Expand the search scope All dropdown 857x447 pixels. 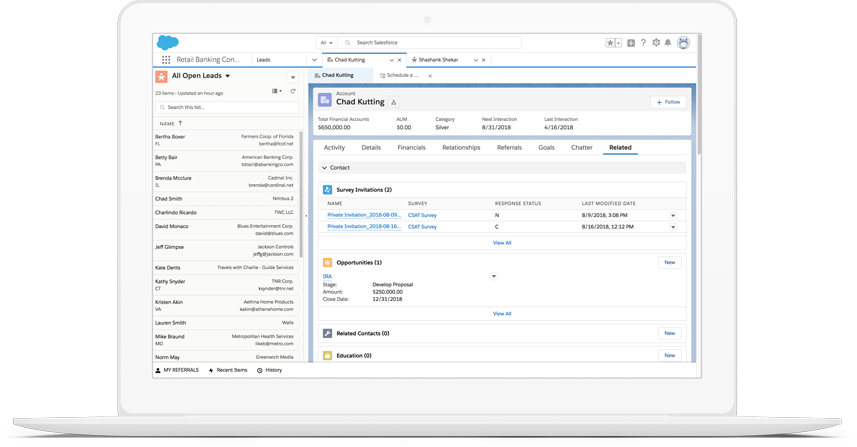[327, 43]
